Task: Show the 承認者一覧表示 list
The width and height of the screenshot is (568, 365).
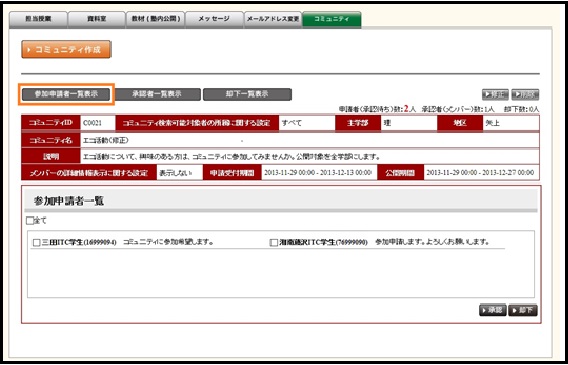Action: point(156,94)
